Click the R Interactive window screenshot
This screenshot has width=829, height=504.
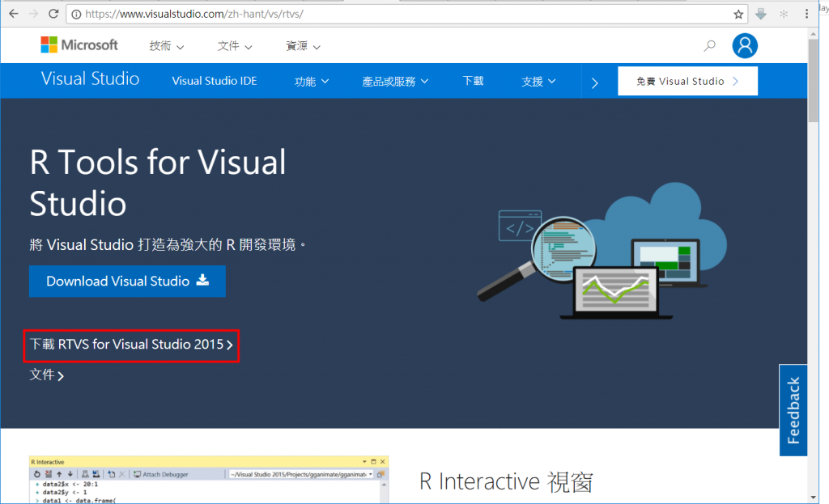click(209, 480)
